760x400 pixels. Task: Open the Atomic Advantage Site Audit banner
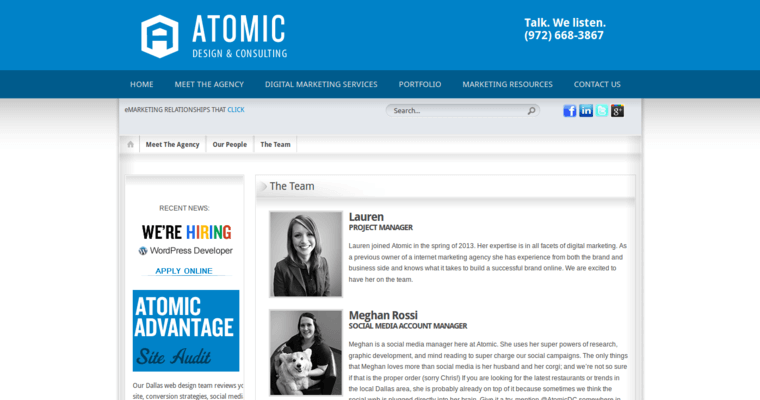tap(186, 330)
